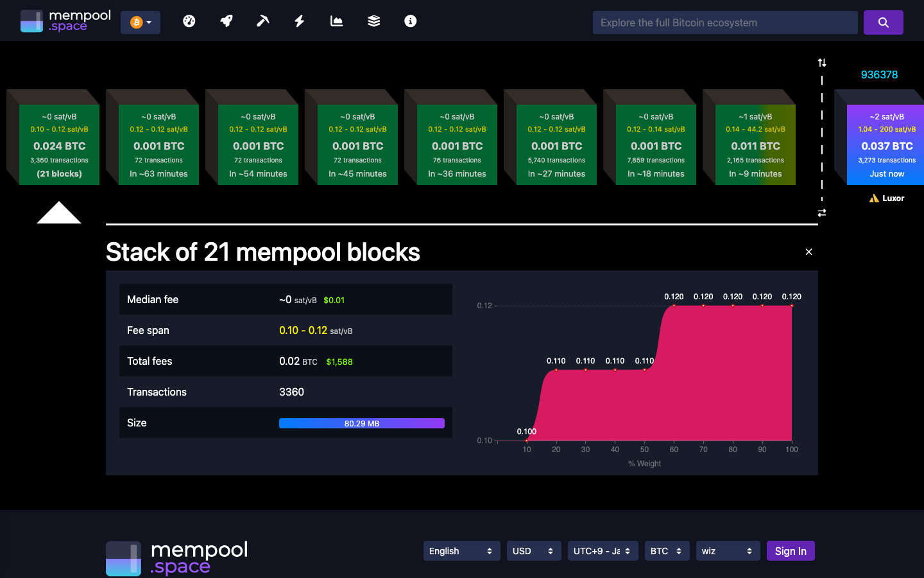
Task: Click block number 936378
Action: click(x=880, y=74)
